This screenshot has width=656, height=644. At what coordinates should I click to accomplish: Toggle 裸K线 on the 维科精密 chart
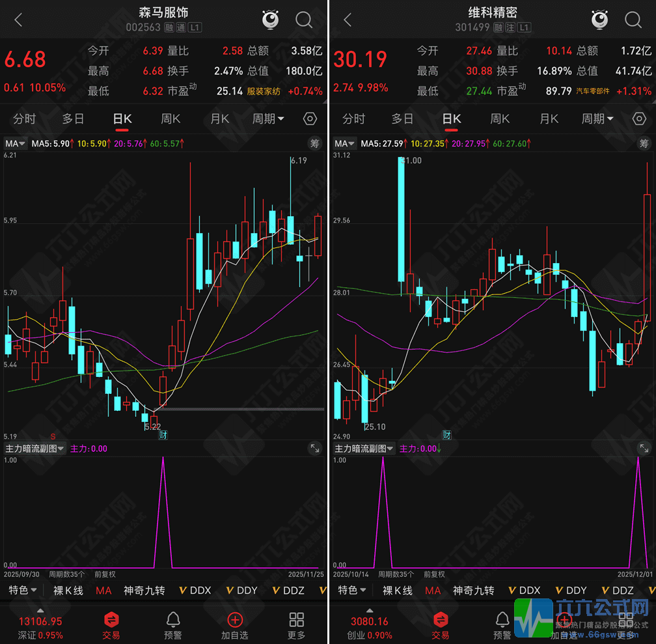point(398,591)
